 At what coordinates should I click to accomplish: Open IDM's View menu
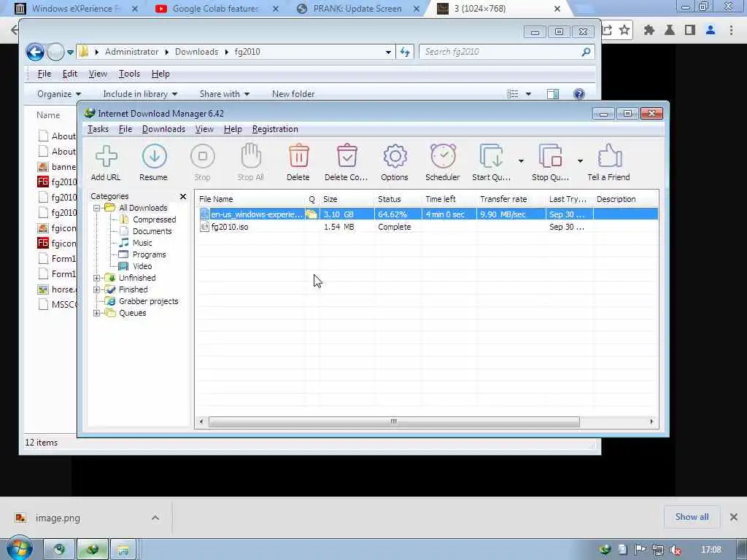coord(204,129)
